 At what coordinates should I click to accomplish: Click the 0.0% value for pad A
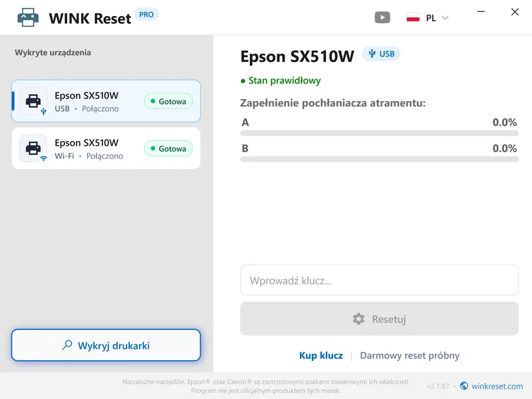pos(505,122)
